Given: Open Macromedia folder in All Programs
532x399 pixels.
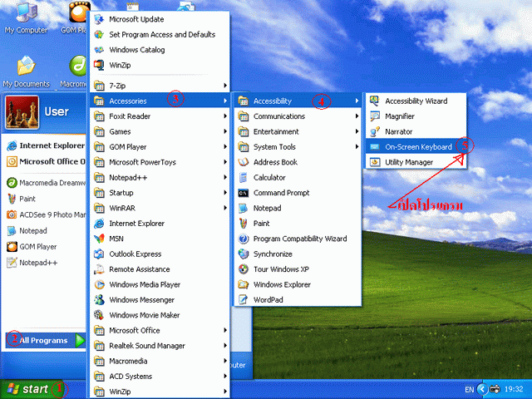Looking at the screenshot, I should [x=160, y=361].
